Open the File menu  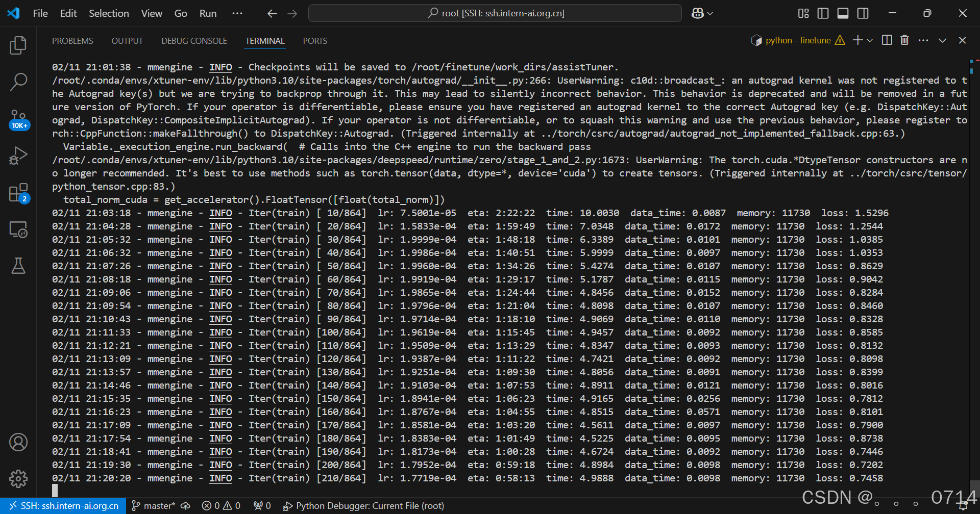coord(40,13)
